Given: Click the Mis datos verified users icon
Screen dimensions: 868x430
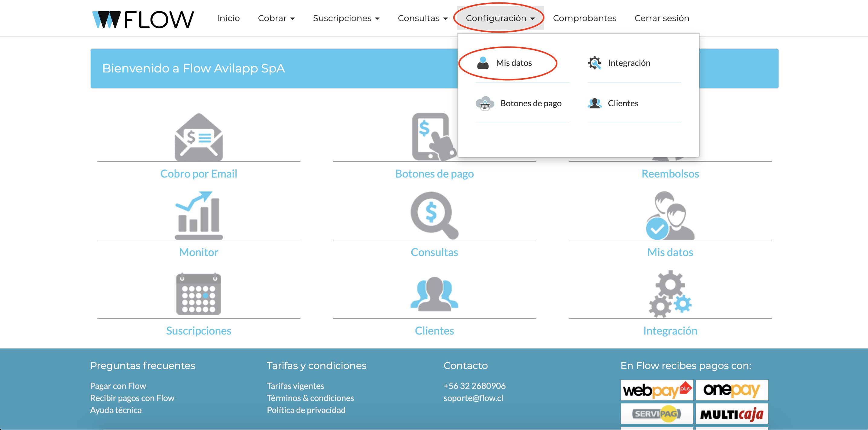Looking at the screenshot, I should click(670, 216).
